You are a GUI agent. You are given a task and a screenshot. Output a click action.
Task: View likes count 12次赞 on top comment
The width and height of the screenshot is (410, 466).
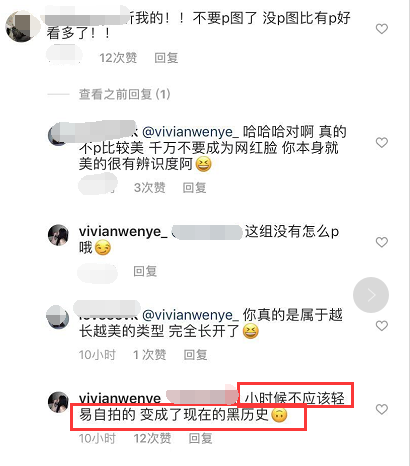click(118, 58)
